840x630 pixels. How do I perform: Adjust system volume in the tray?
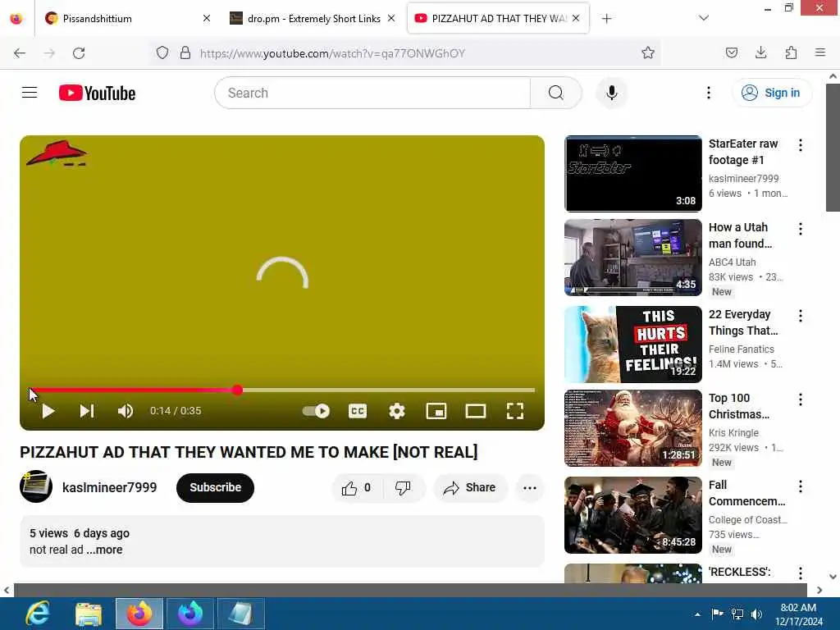756,614
